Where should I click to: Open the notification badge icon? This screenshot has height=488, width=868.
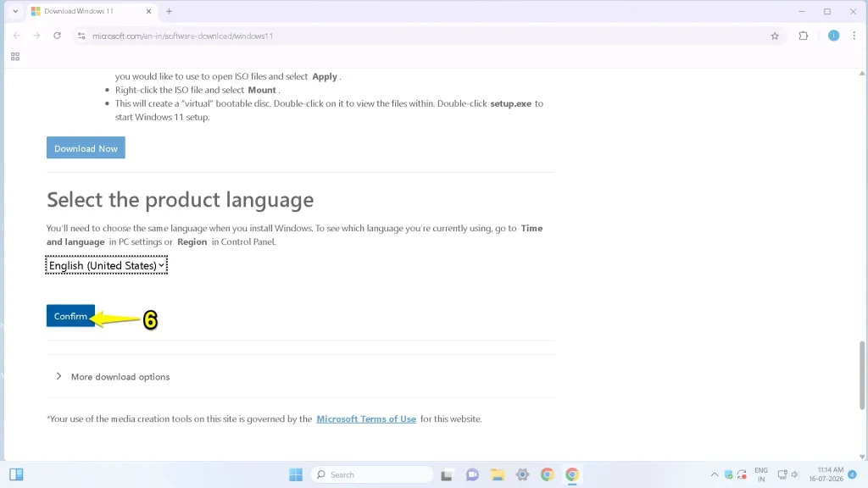(853, 474)
